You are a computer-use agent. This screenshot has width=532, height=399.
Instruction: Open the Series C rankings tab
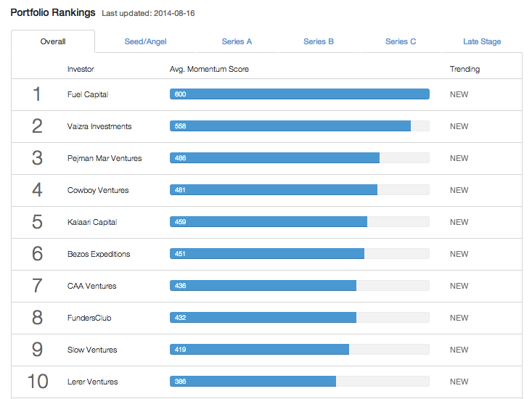[401, 41]
